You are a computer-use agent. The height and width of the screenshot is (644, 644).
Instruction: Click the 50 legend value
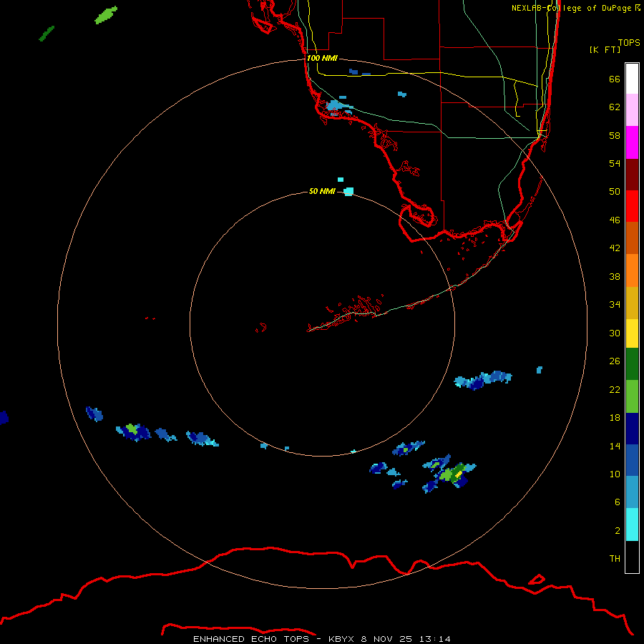615,191
